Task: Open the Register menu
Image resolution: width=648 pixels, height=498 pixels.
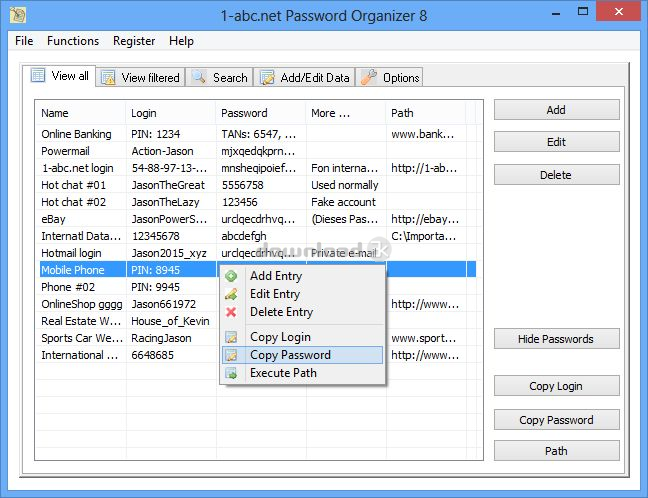Action: 134,41
